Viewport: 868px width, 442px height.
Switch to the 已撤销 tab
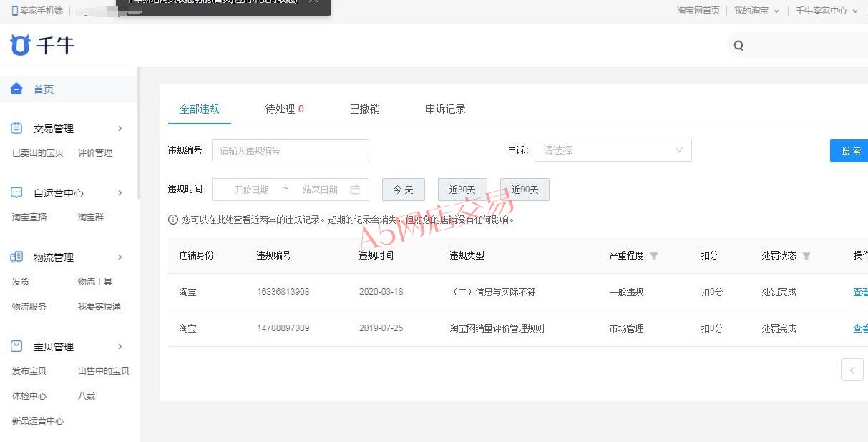(x=365, y=109)
